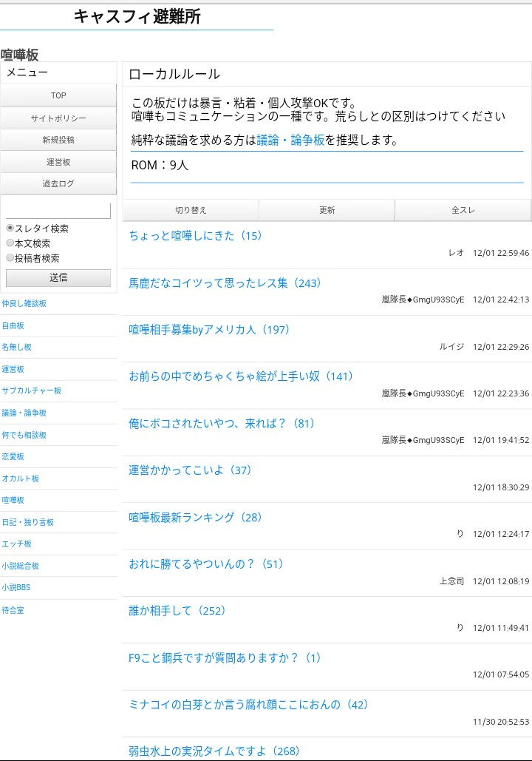Show all threads with 全スレ
Image resolution: width=532 pixels, height=761 pixels.
[463, 210]
